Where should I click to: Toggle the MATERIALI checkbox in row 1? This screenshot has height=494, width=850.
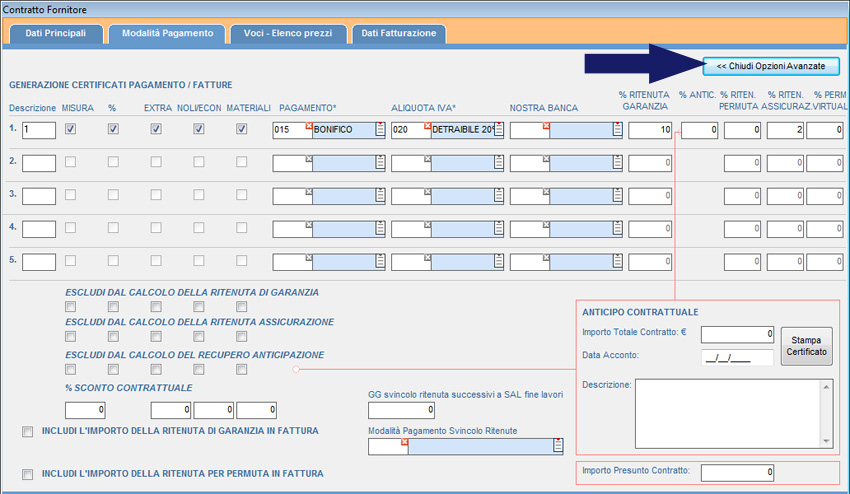(x=241, y=129)
